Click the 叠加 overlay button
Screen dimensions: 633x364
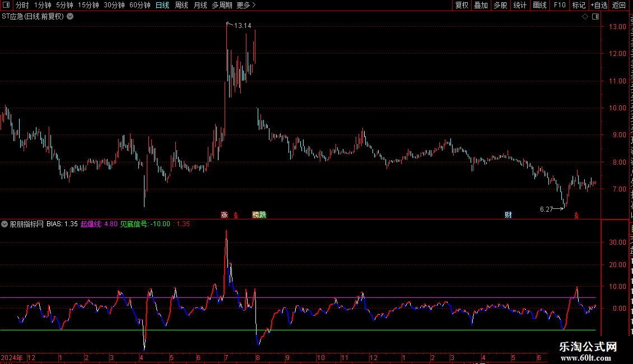coord(481,5)
